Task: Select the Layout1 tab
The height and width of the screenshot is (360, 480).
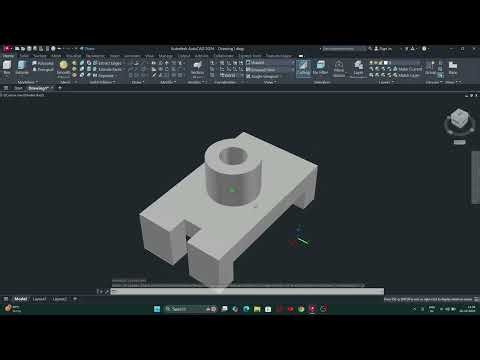Action: click(39, 299)
